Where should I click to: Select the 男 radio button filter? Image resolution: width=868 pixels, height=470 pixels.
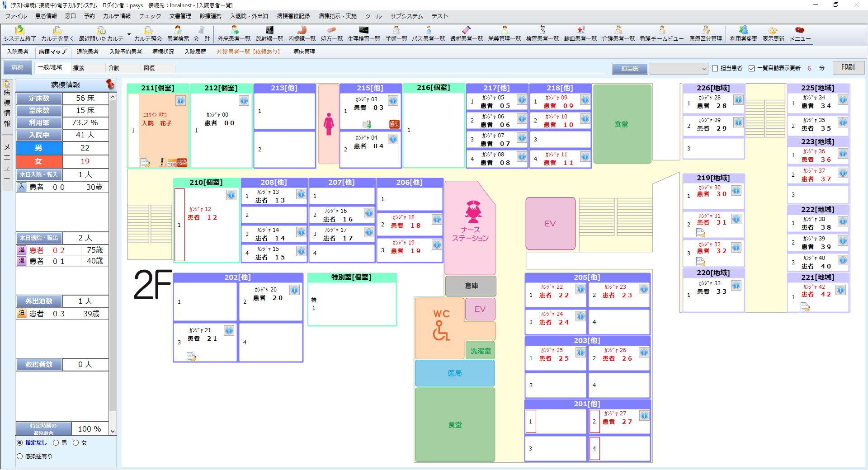[56, 443]
